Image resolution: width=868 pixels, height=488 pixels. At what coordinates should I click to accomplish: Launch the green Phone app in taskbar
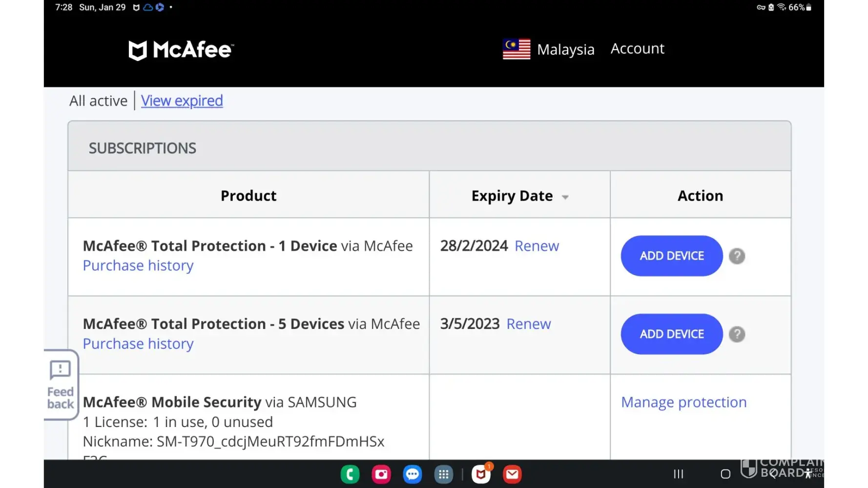tap(350, 474)
